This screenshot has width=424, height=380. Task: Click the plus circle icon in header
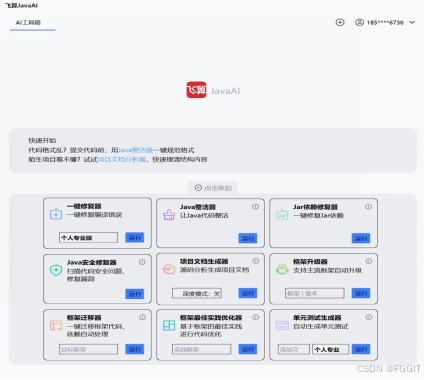(340, 22)
